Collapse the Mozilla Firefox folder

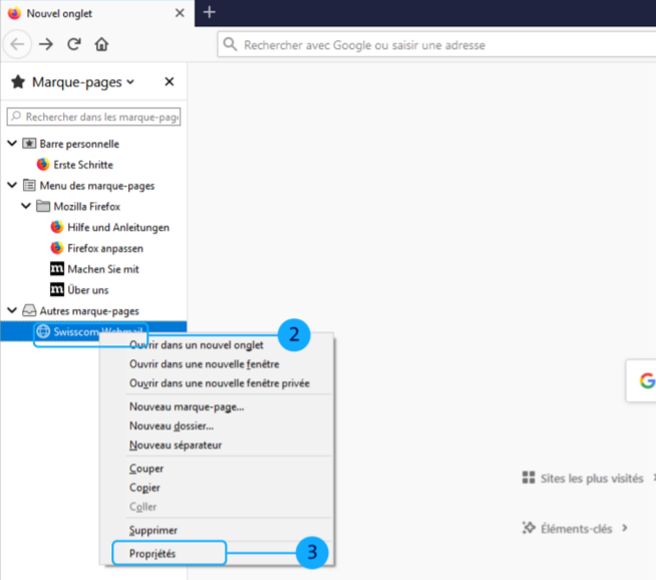[26, 206]
